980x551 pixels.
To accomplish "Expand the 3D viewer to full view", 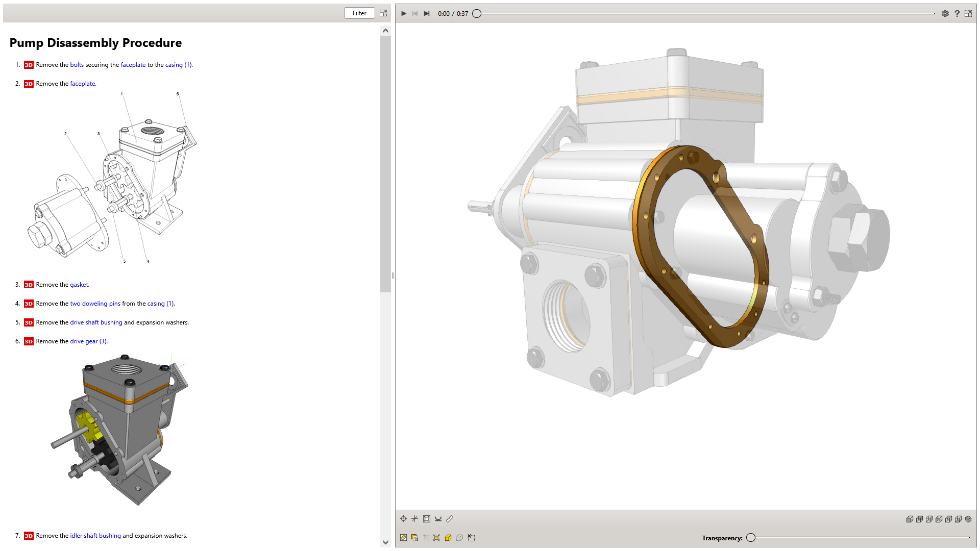I will click(968, 14).
